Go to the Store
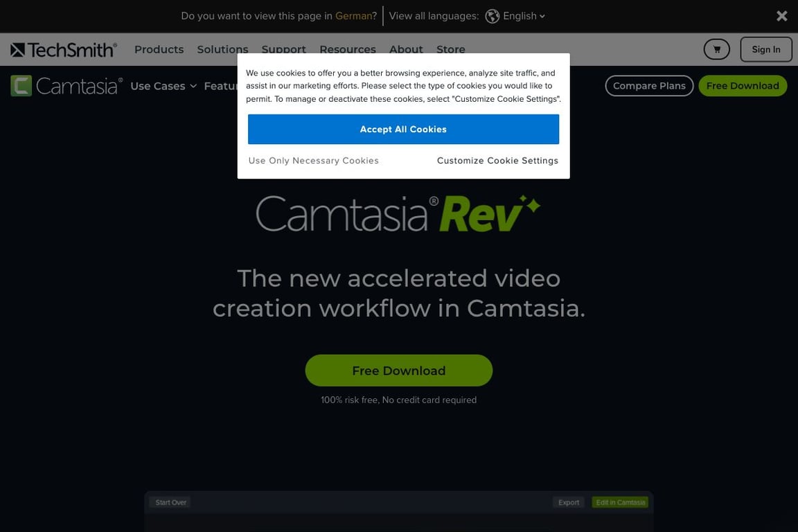This screenshot has width=798, height=532. tap(450, 49)
